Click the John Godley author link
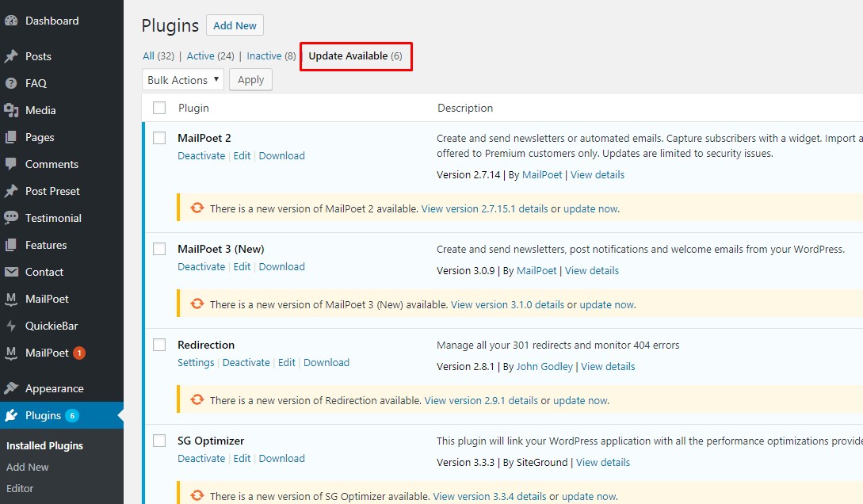 (x=545, y=366)
